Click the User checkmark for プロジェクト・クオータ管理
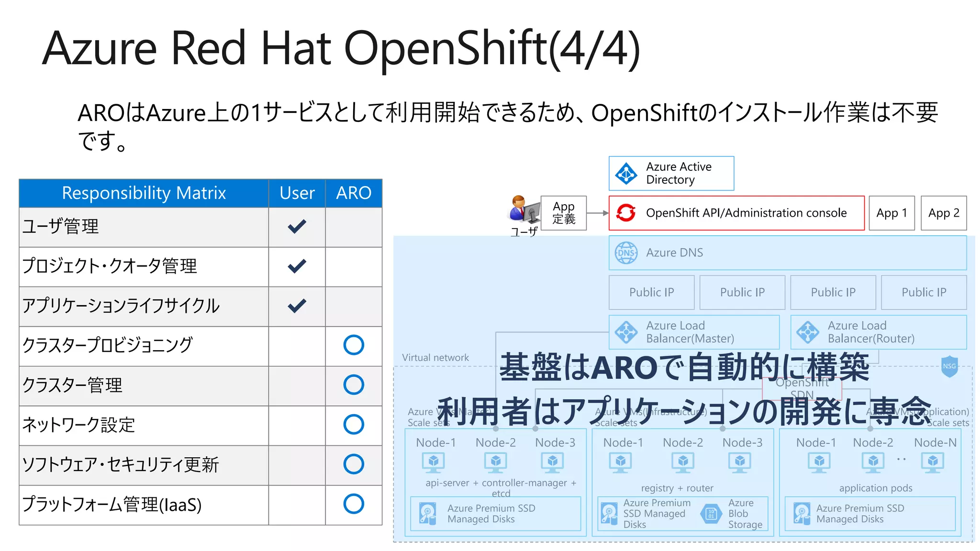This screenshot has width=980, height=551. (x=297, y=266)
